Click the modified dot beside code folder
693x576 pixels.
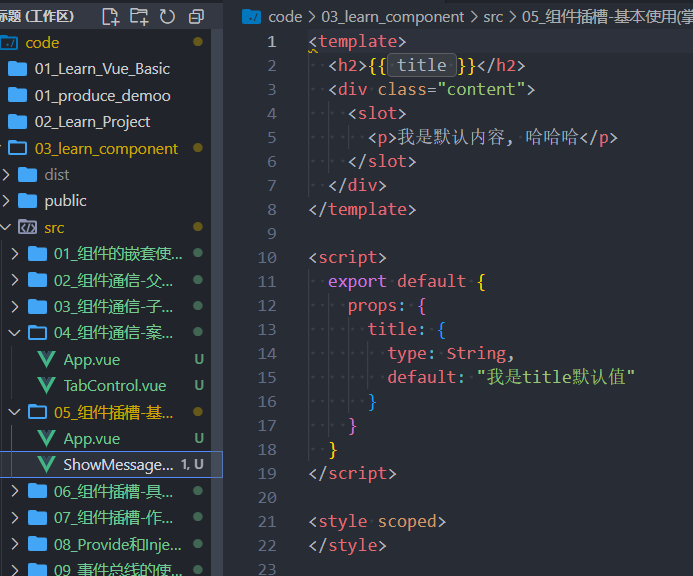click(x=198, y=42)
